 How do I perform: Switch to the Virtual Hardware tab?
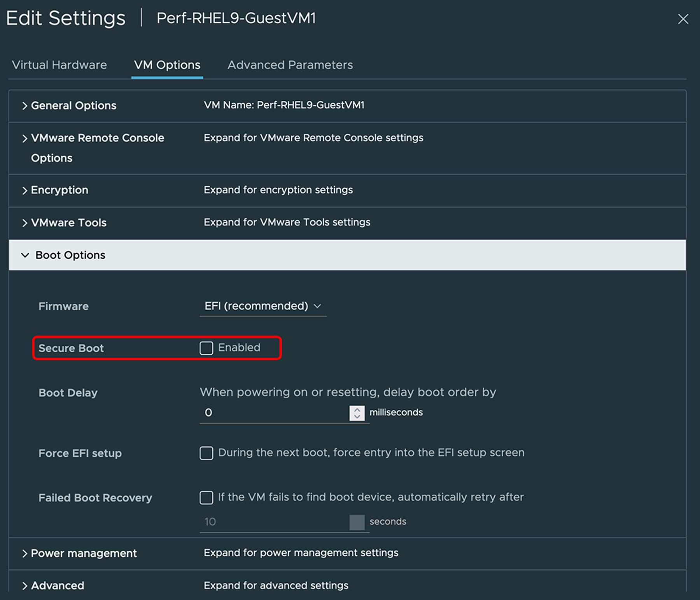tap(59, 65)
